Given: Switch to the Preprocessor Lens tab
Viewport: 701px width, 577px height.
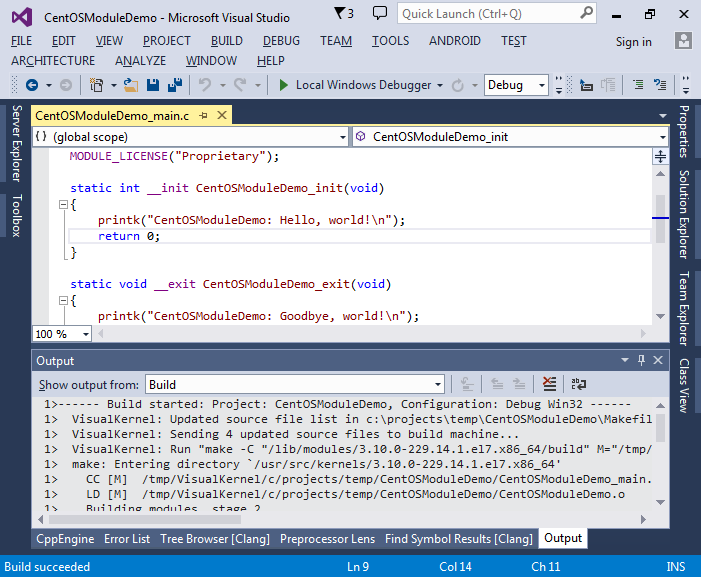Looking at the screenshot, I should point(327,539).
